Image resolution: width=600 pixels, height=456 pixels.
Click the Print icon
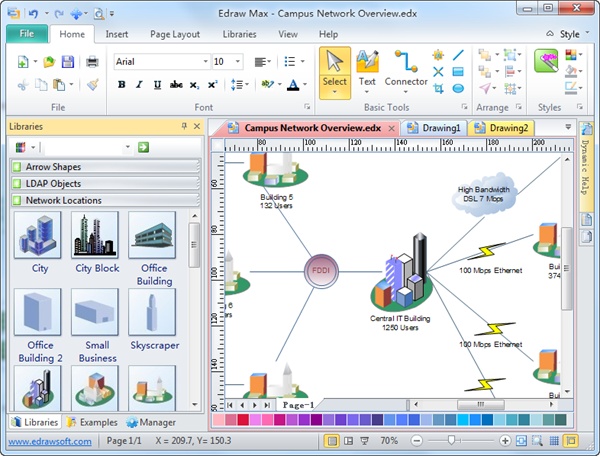(92, 62)
